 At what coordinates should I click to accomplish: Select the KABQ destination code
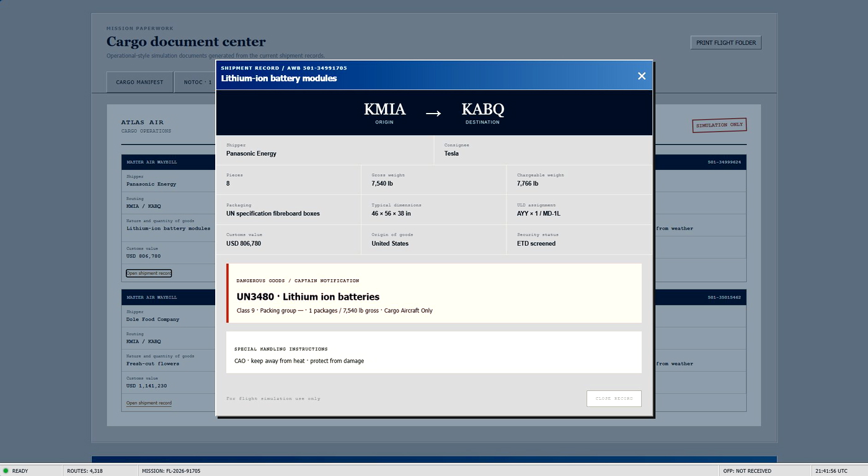point(482,110)
